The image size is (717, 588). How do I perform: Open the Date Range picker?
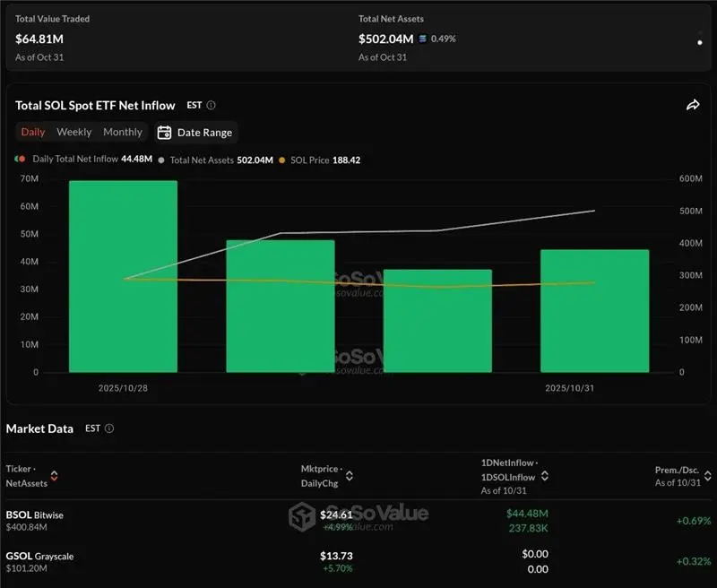click(x=195, y=133)
